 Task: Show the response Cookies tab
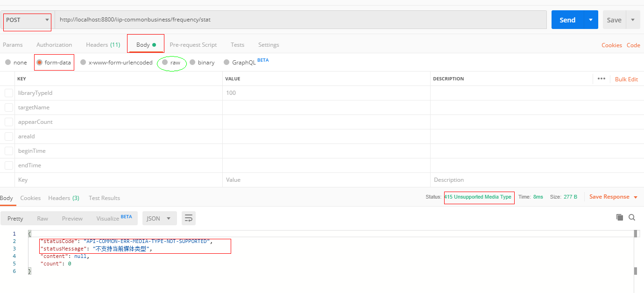coord(30,198)
